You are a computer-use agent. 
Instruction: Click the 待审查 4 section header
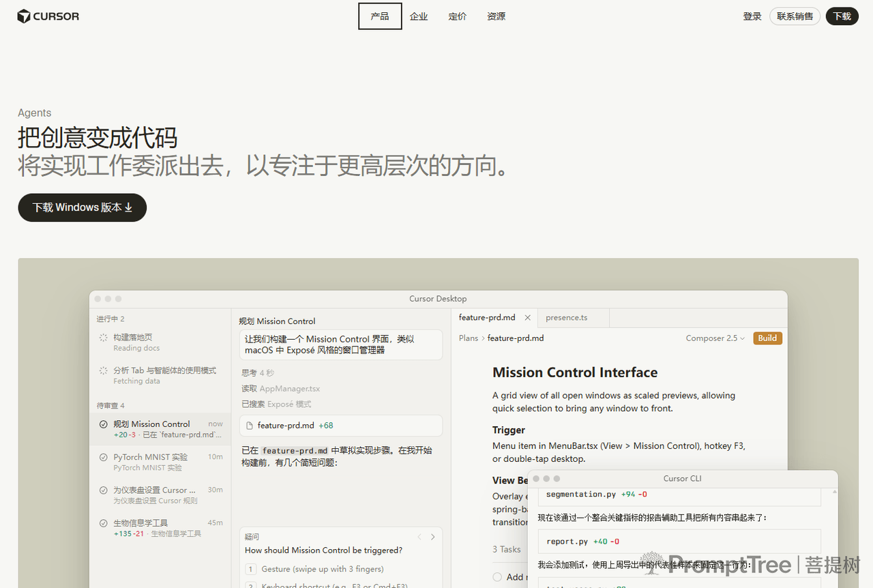[110, 406]
